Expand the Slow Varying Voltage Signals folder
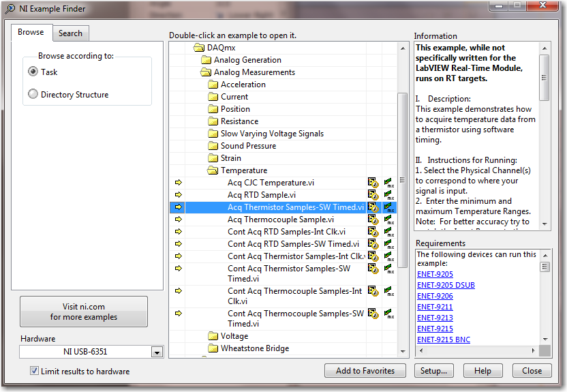This screenshot has width=567, height=392. point(213,134)
